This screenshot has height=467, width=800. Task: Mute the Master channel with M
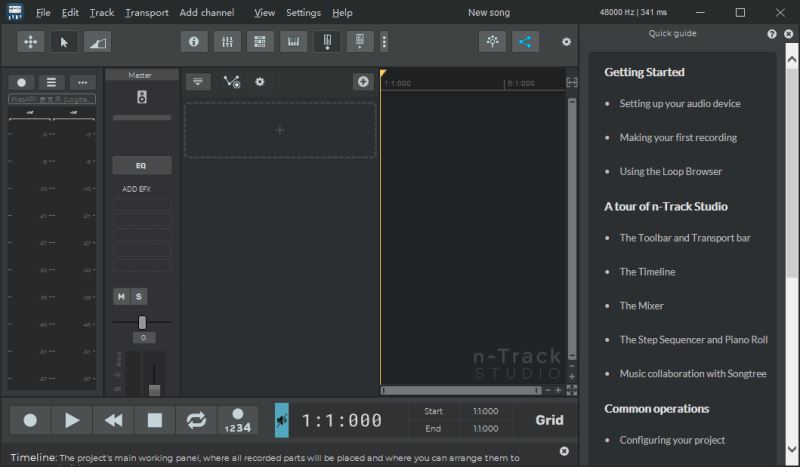coord(121,296)
